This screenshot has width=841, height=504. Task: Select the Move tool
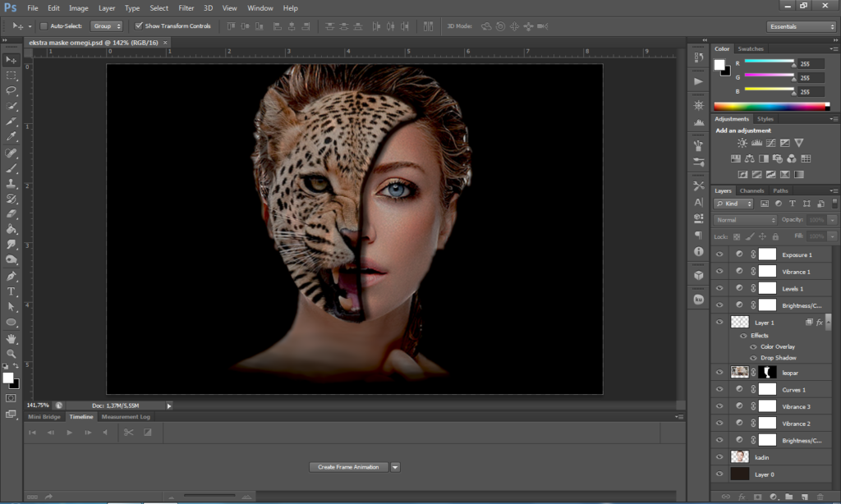(x=11, y=60)
